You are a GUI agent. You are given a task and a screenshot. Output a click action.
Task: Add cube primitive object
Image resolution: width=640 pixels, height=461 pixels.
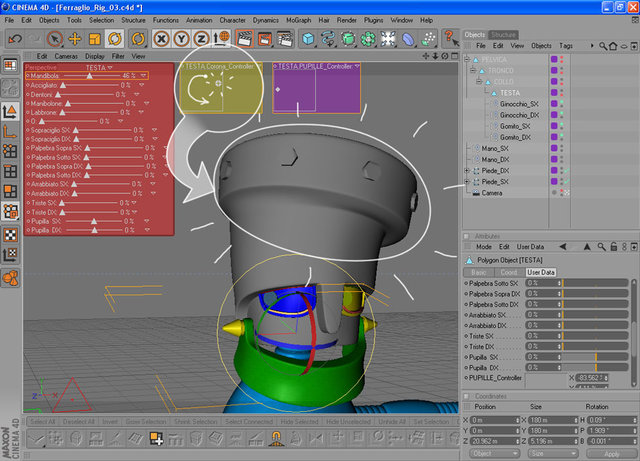pyautogui.click(x=308, y=39)
